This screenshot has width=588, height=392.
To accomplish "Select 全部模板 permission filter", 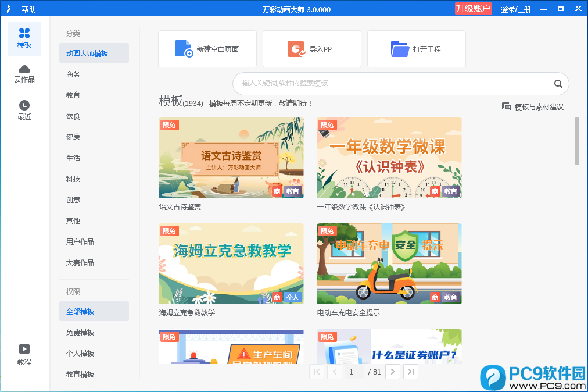I will (94, 311).
